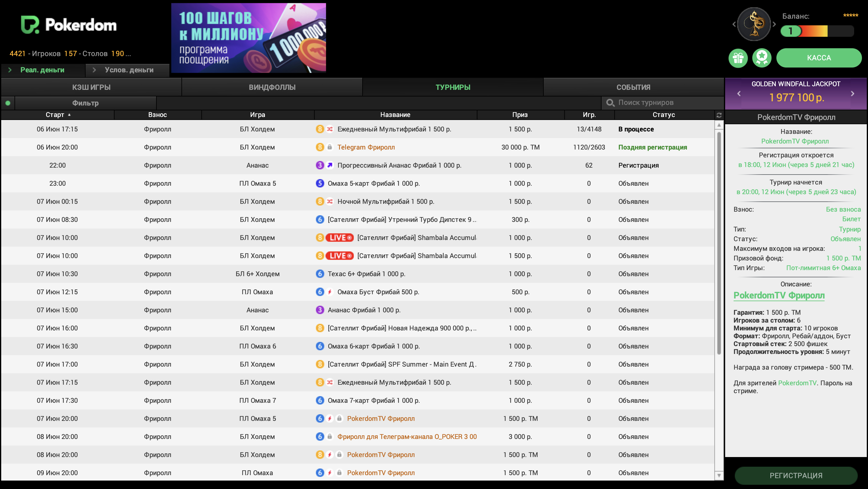Click lightning icon on Омаха Буст Фрибай row
The width and height of the screenshot is (868, 489).
pyautogui.click(x=330, y=292)
